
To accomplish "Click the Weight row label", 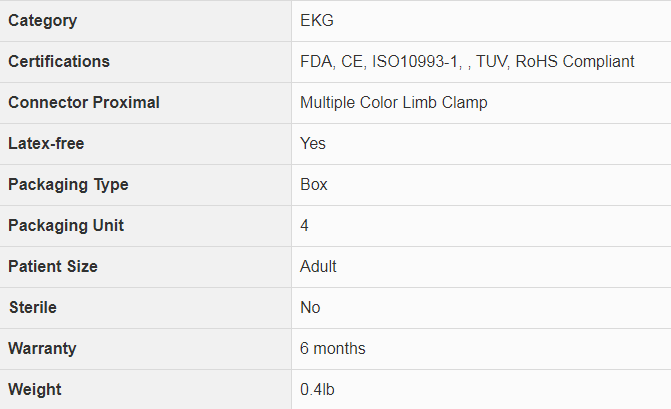I will click(x=34, y=389).
